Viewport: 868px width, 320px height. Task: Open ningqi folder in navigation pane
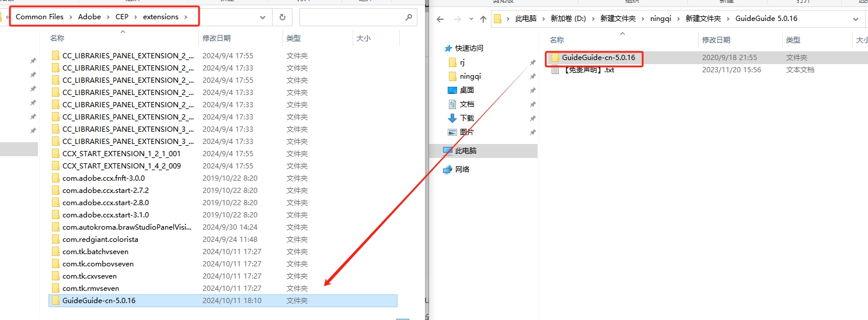pos(470,76)
